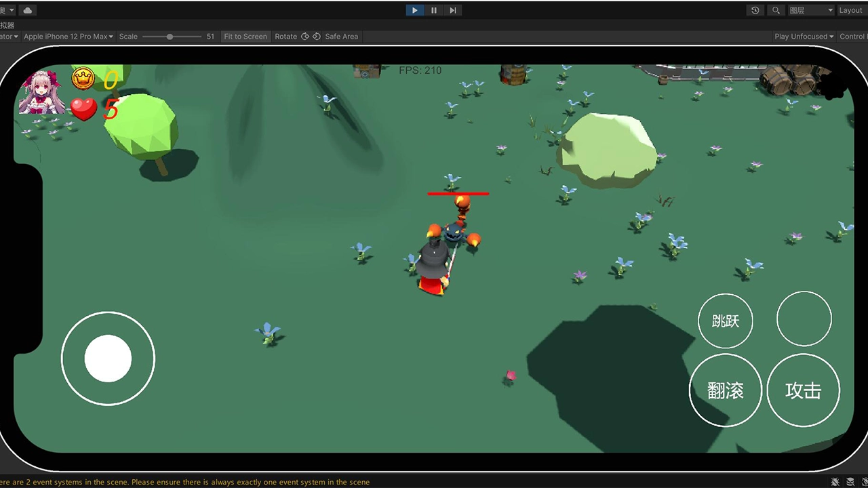Viewport: 868px width, 488px height.
Task: Open the 图层 layers dropdown
Action: coord(811,10)
